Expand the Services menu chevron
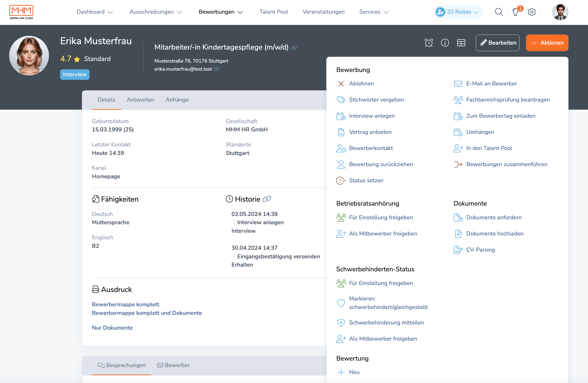This screenshot has height=383, width=588. click(386, 12)
